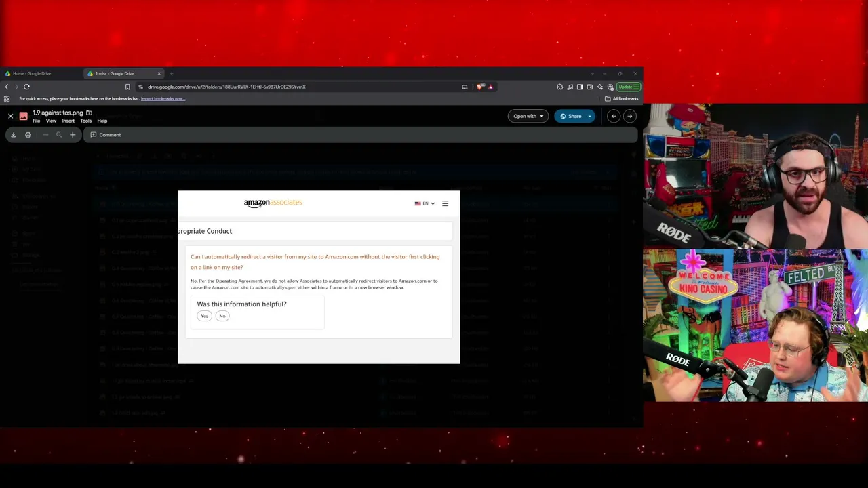Download the image with the download icon
This screenshot has height=488, width=868.
tap(13, 135)
